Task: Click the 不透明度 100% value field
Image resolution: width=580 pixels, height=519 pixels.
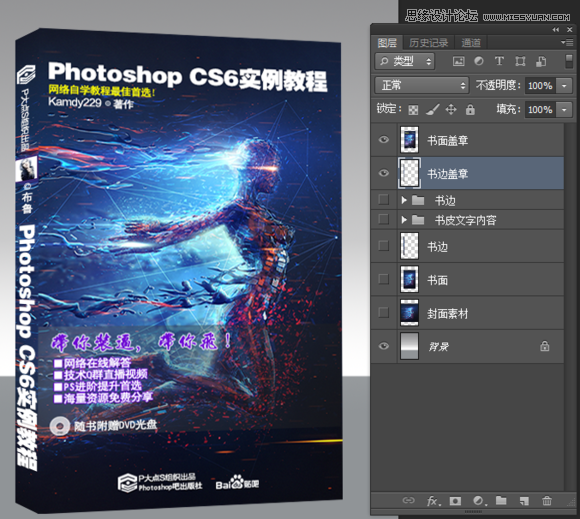Action: coord(540,86)
